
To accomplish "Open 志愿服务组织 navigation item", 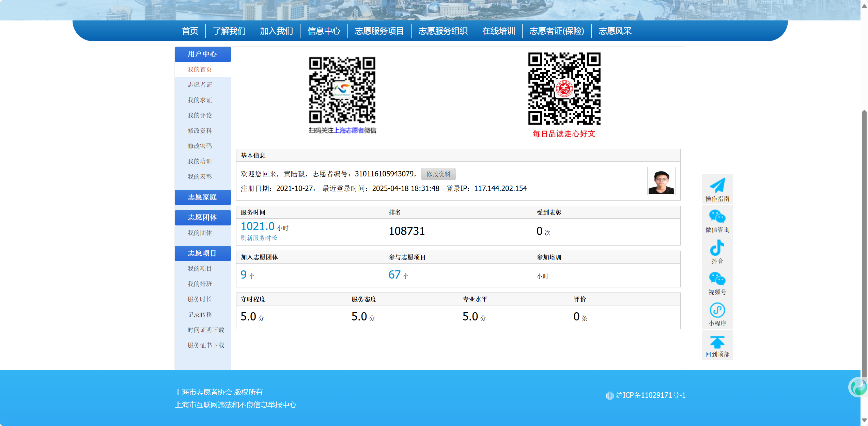I will tap(443, 31).
